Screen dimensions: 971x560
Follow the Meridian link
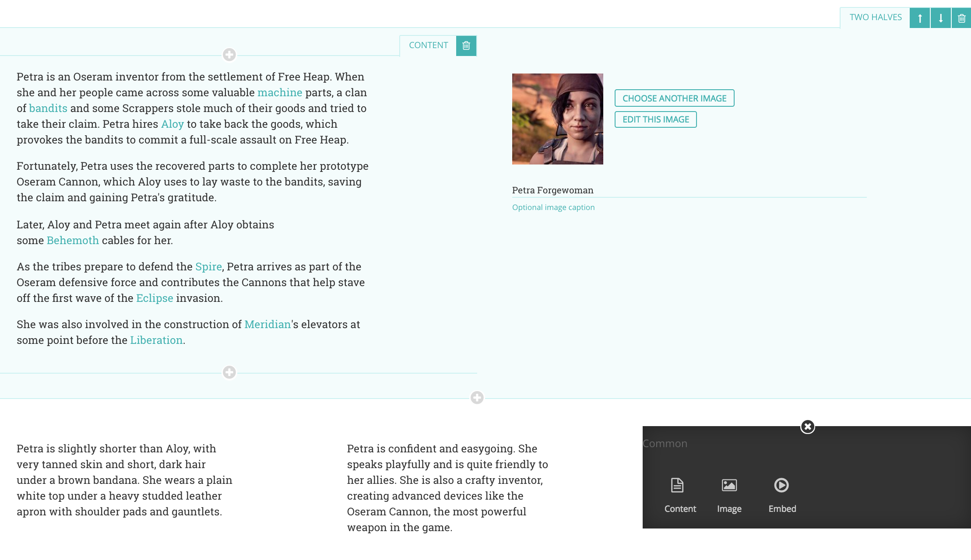tap(267, 325)
